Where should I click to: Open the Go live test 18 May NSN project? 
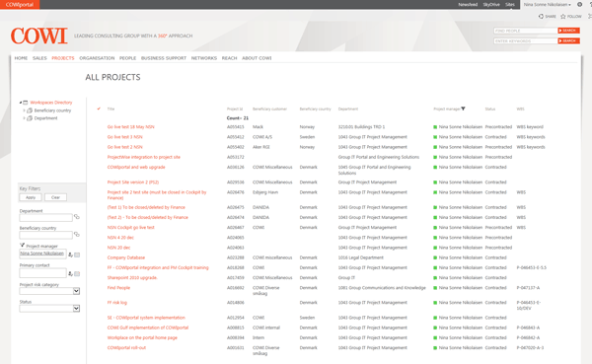(130, 127)
